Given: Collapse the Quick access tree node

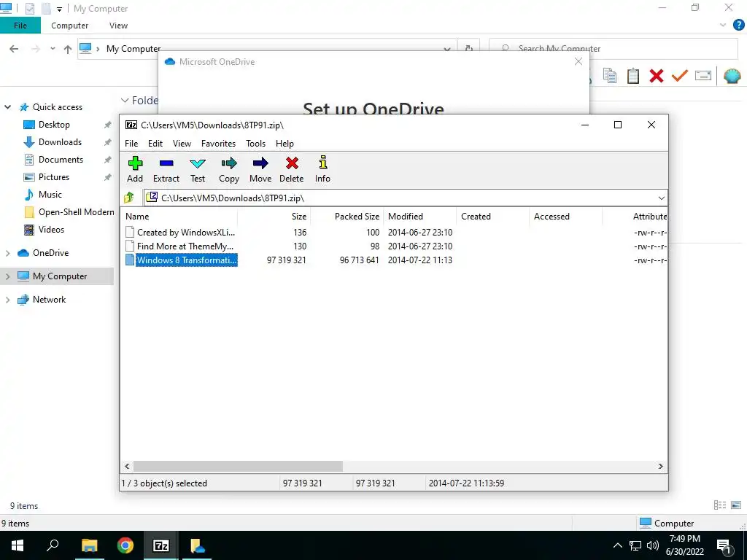Looking at the screenshot, I should pos(7,107).
